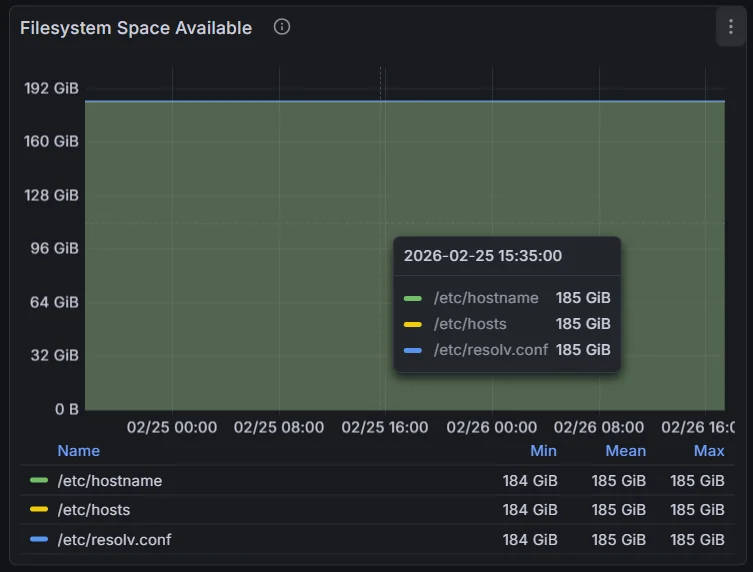The image size is (753, 572).
Task: Sort legend by Min column header
Action: pos(543,450)
